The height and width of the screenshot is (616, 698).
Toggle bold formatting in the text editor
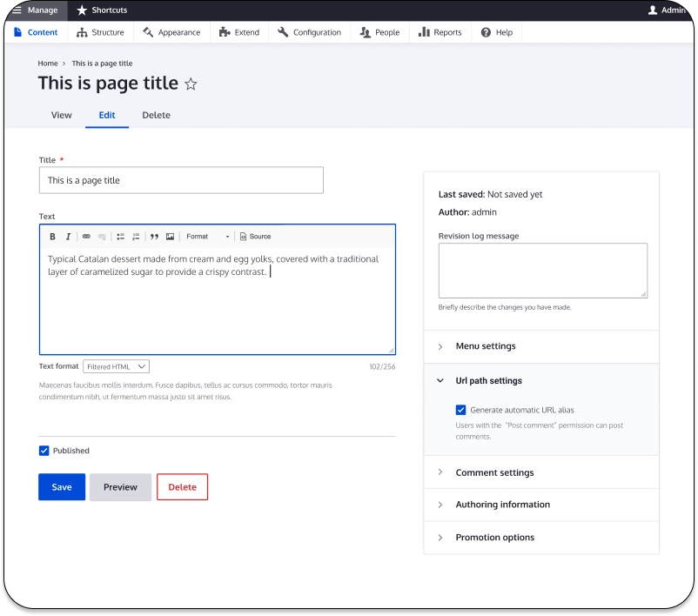(x=52, y=237)
